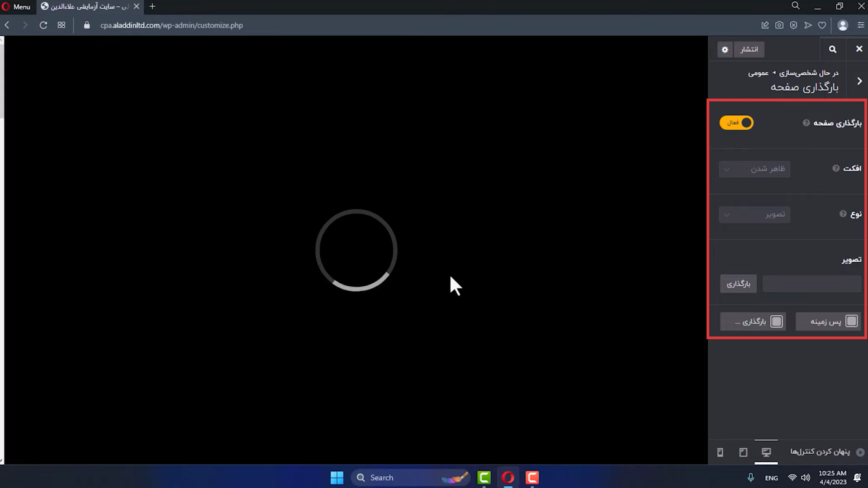Switch to tablet preview device icon

point(743,452)
